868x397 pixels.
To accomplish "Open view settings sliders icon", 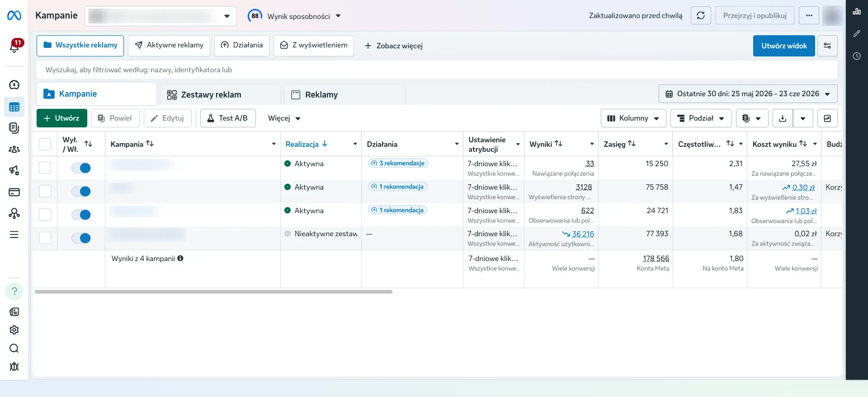I will pos(827,46).
